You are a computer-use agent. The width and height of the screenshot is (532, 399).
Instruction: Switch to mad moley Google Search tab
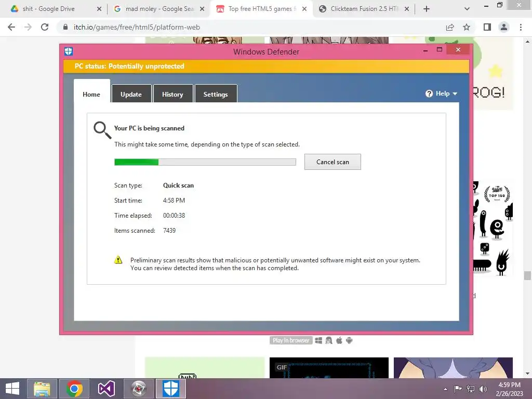[x=158, y=9]
